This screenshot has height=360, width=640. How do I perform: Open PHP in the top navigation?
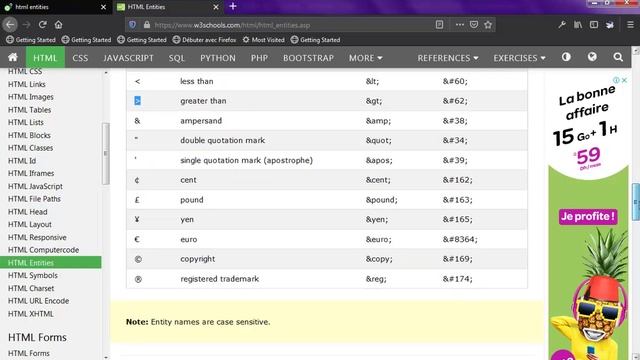coord(259,58)
